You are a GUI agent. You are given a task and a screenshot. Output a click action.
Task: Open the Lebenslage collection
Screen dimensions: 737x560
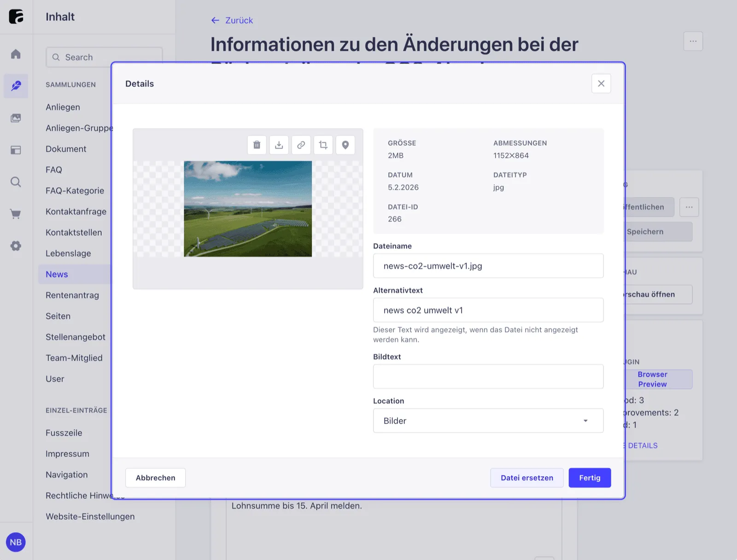[x=68, y=253]
